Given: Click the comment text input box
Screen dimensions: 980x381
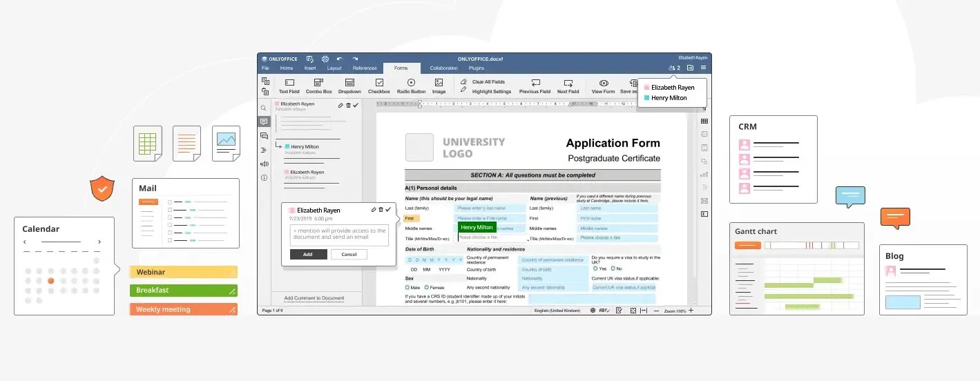Looking at the screenshot, I should coord(339,235).
